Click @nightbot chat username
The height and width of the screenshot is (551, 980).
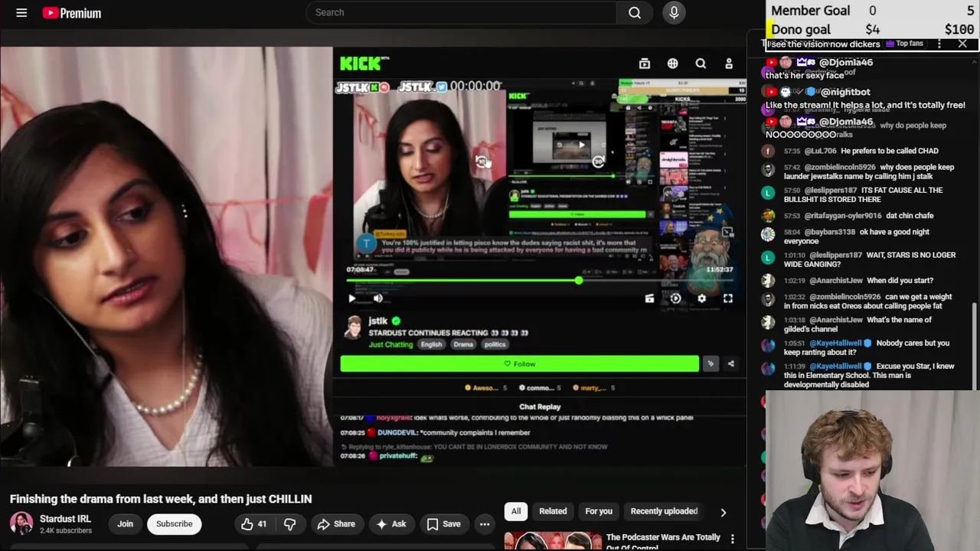(x=845, y=92)
